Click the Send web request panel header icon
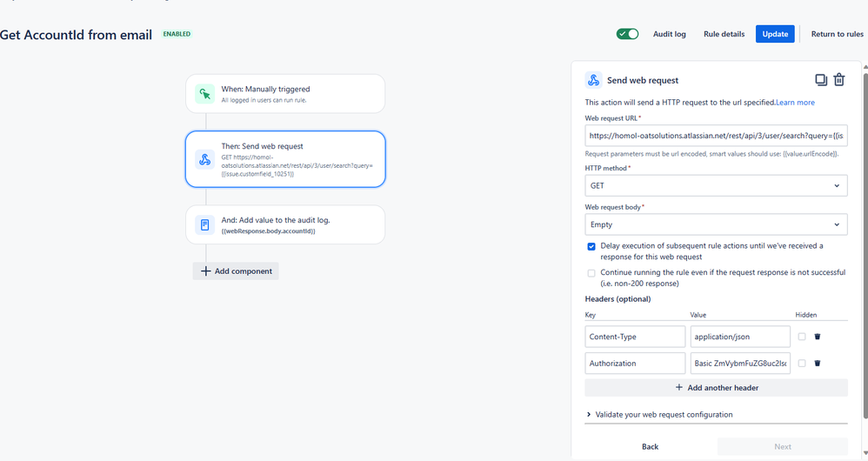 point(593,80)
